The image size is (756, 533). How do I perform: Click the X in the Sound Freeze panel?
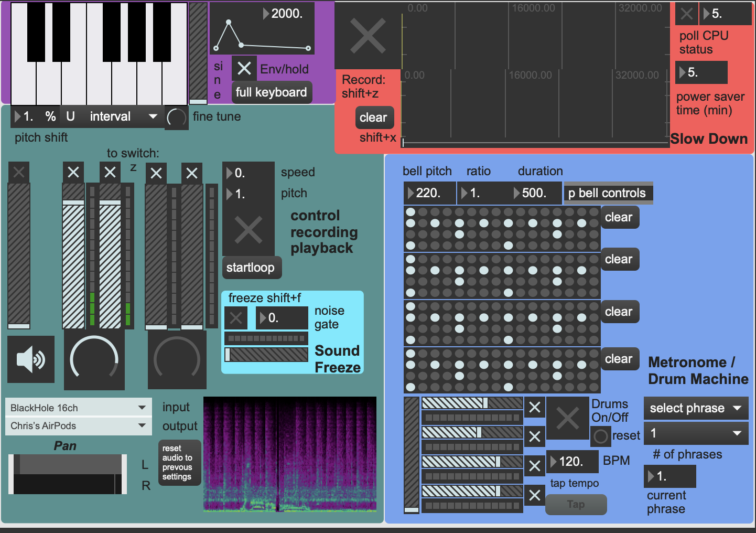click(235, 318)
